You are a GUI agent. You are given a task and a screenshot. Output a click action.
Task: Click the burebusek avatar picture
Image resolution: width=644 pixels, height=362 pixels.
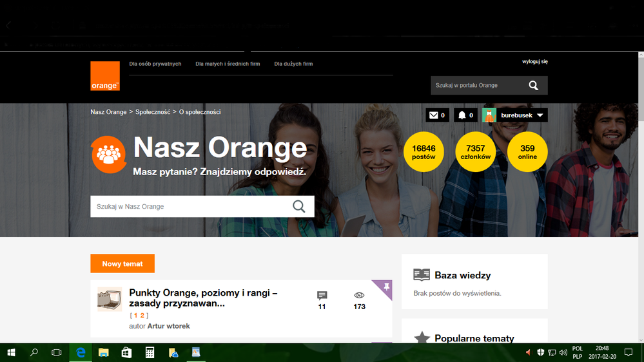[489, 115]
